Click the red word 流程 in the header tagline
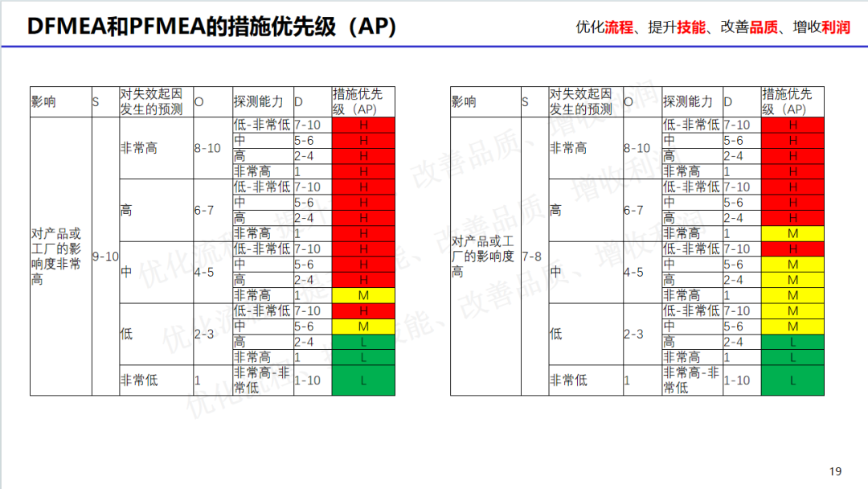 coord(619,27)
